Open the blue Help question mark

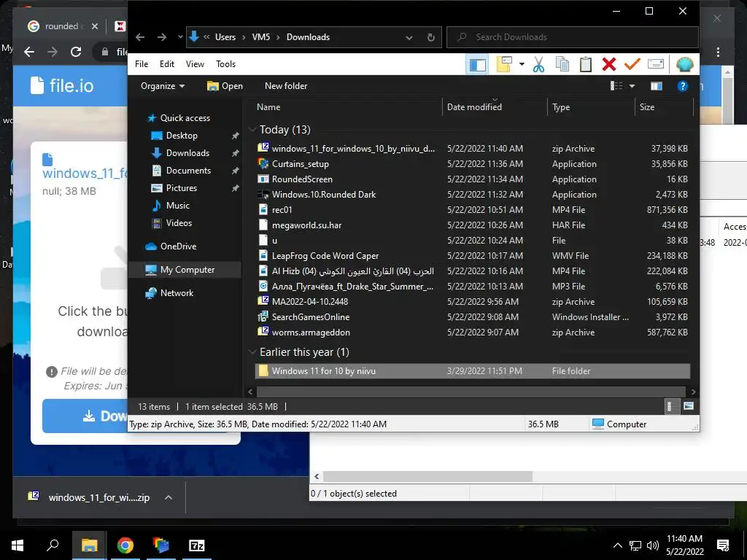pyautogui.click(x=682, y=86)
